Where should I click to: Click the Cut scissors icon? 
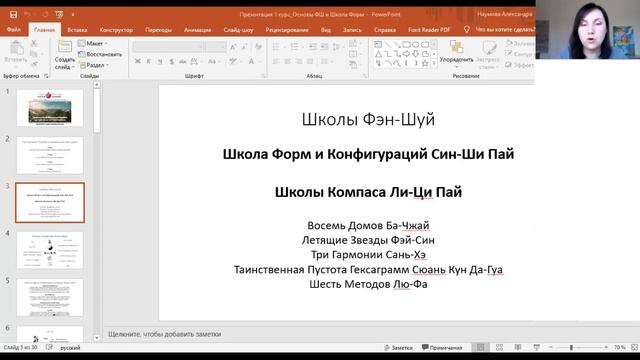click(34, 43)
